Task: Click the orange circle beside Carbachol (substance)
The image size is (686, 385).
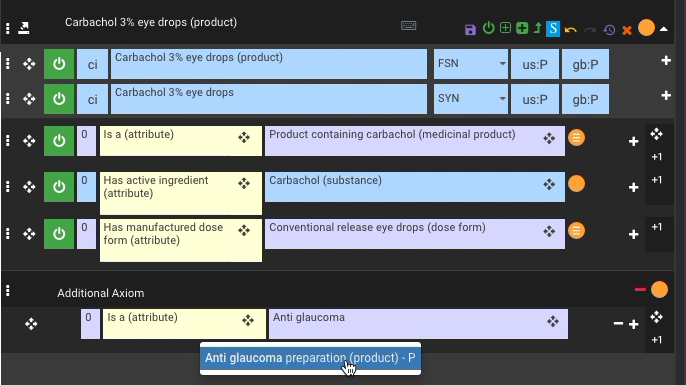Action: [x=577, y=184]
